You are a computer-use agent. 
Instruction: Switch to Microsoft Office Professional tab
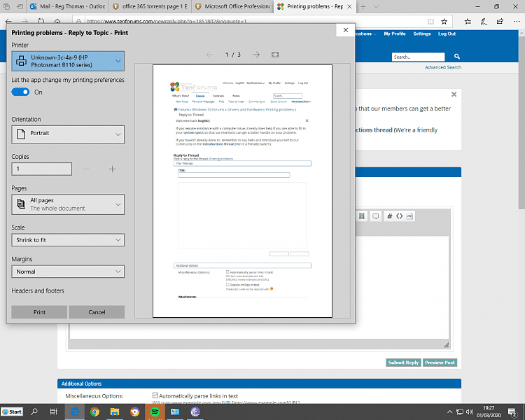coord(232,6)
